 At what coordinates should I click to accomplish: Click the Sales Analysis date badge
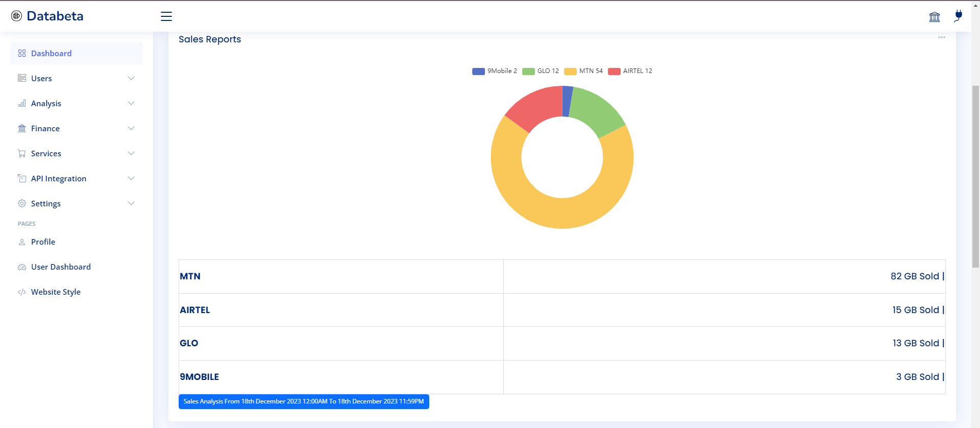[304, 401]
